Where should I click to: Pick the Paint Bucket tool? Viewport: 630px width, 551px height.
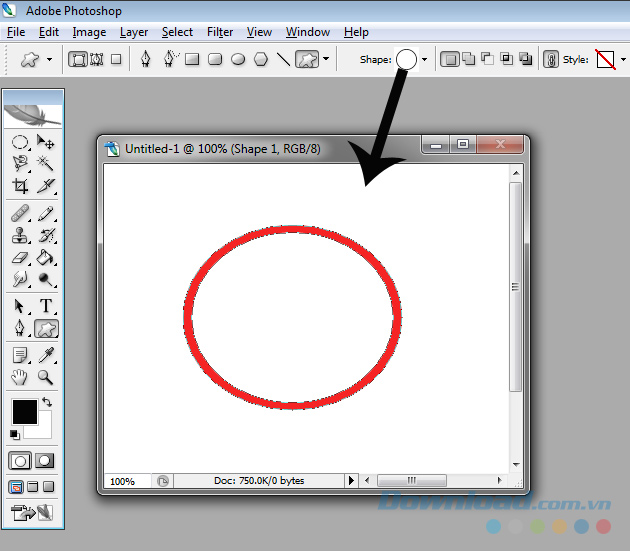46,259
